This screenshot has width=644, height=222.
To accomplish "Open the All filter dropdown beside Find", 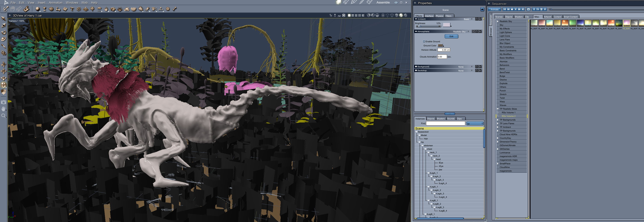I will pos(475,124).
